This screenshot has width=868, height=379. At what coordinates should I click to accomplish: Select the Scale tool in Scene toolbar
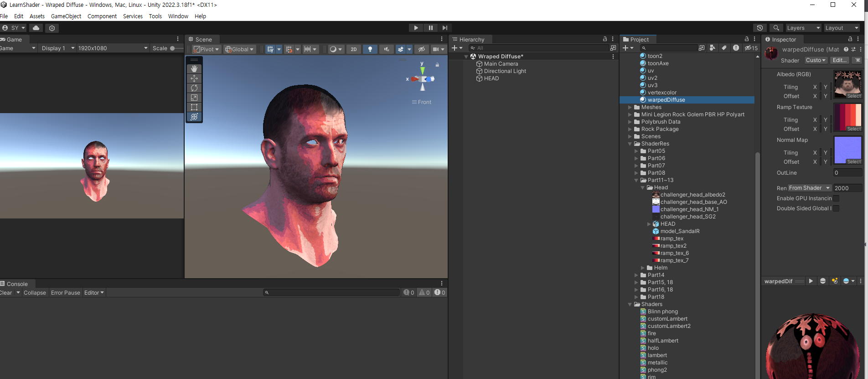click(194, 98)
